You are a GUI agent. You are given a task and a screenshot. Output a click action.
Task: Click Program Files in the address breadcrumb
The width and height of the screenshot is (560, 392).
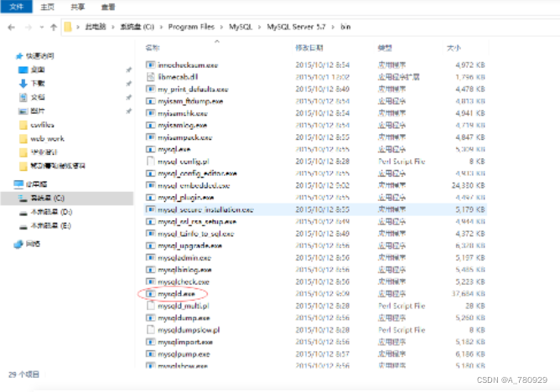(x=191, y=27)
